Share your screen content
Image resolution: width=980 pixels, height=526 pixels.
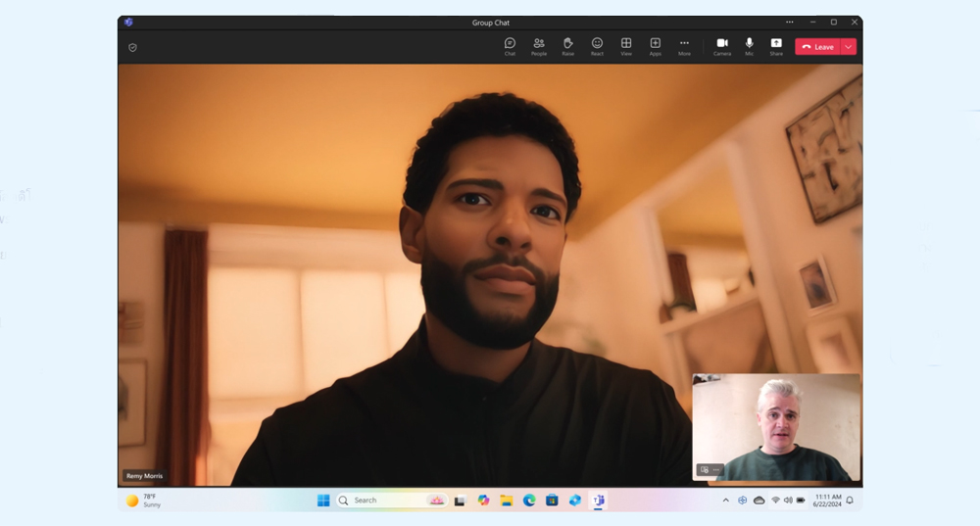pos(775,47)
